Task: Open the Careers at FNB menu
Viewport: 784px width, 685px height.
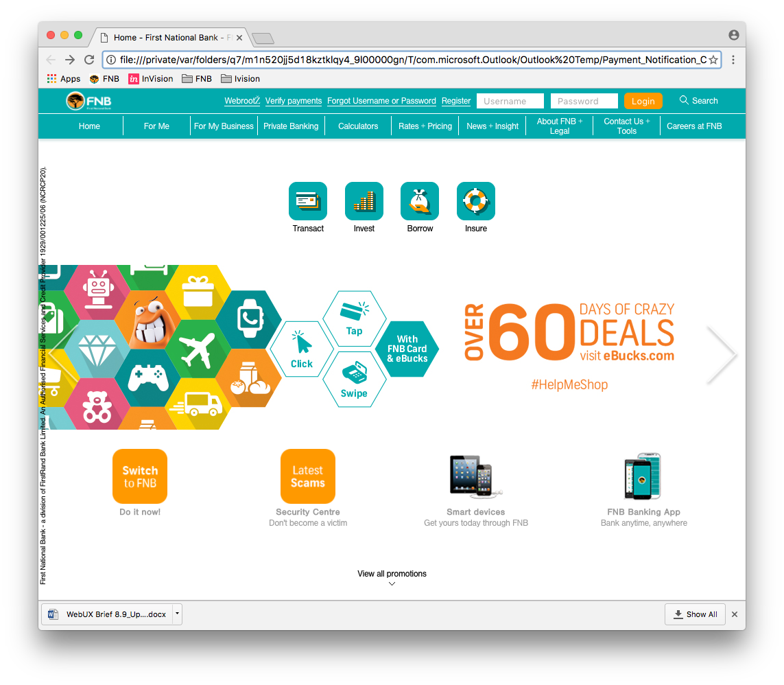Action: [694, 126]
